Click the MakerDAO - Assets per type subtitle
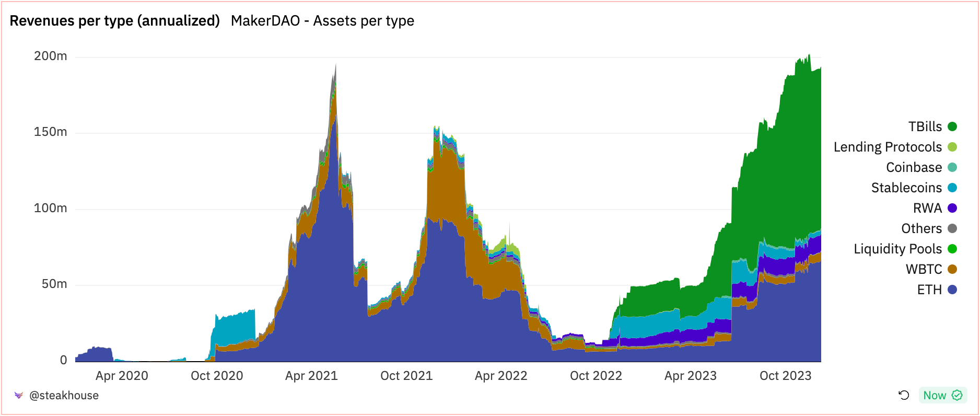Viewport: 980px width, 416px height. 322,21
